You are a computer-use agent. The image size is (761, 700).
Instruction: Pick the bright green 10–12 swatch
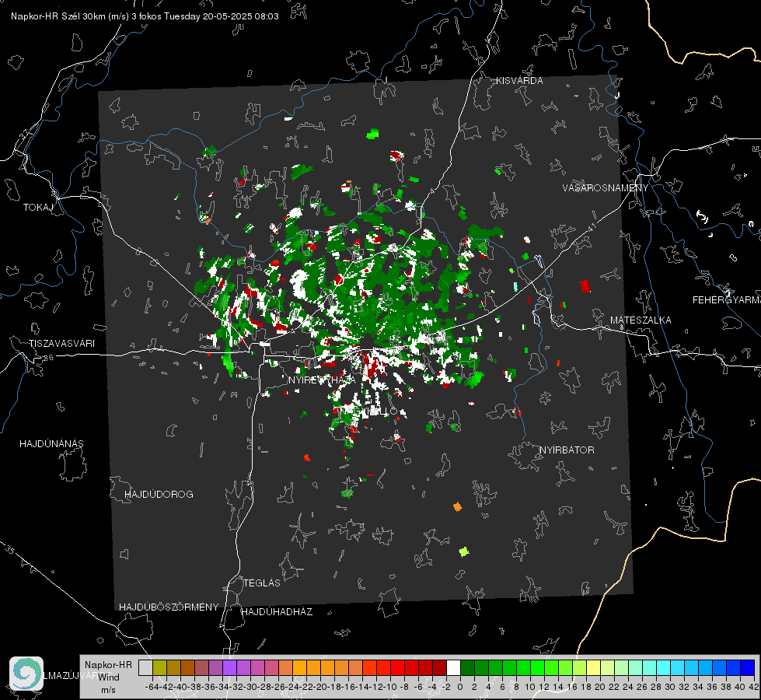click(x=537, y=667)
